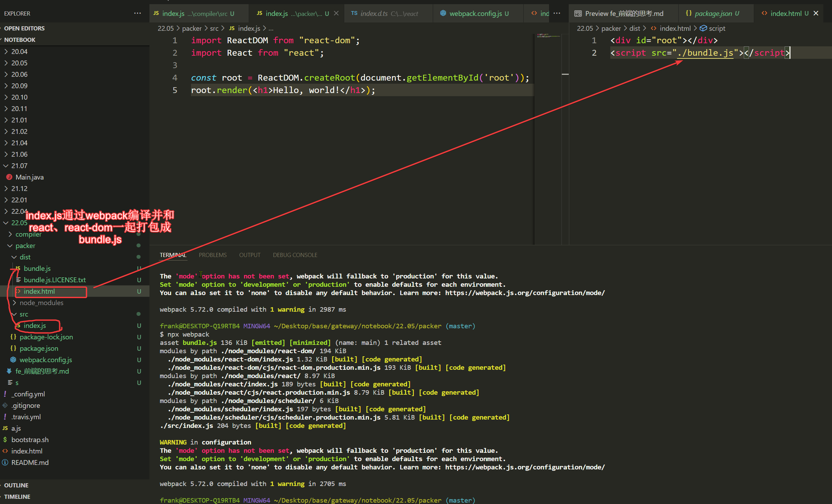832x504 pixels.
Task: Click the a.js JS file icon
Action: coord(5,428)
